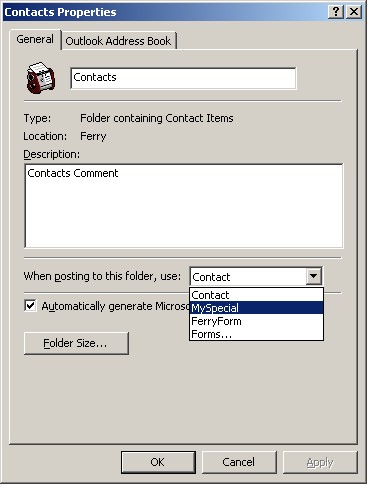Click inside the Description text area
This screenshot has width=367, height=484.
[184, 206]
